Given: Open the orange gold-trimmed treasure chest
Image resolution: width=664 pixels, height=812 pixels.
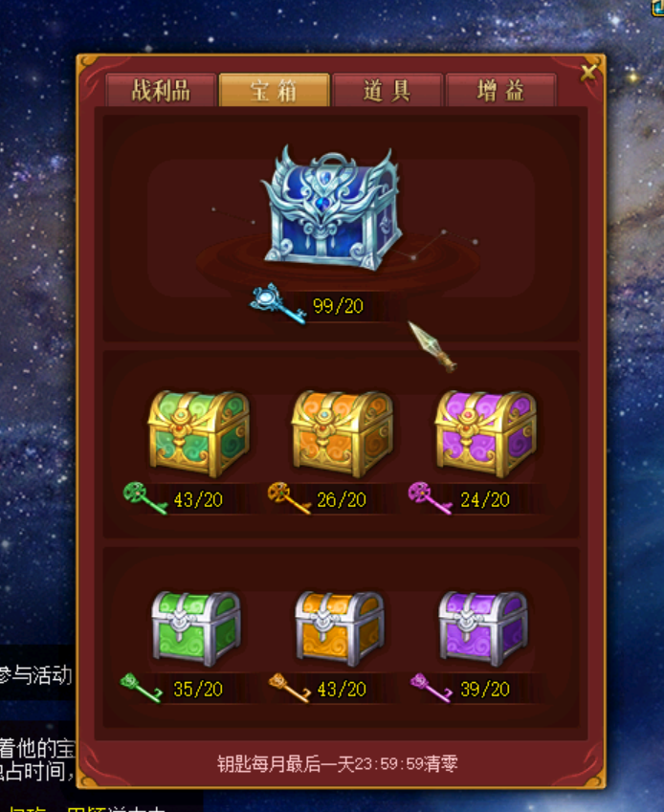Looking at the screenshot, I should (x=343, y=434).
